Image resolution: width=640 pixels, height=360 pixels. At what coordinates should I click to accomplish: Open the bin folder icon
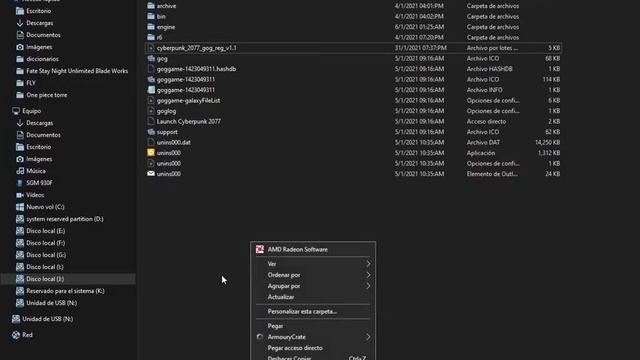[x=151, y=16]
